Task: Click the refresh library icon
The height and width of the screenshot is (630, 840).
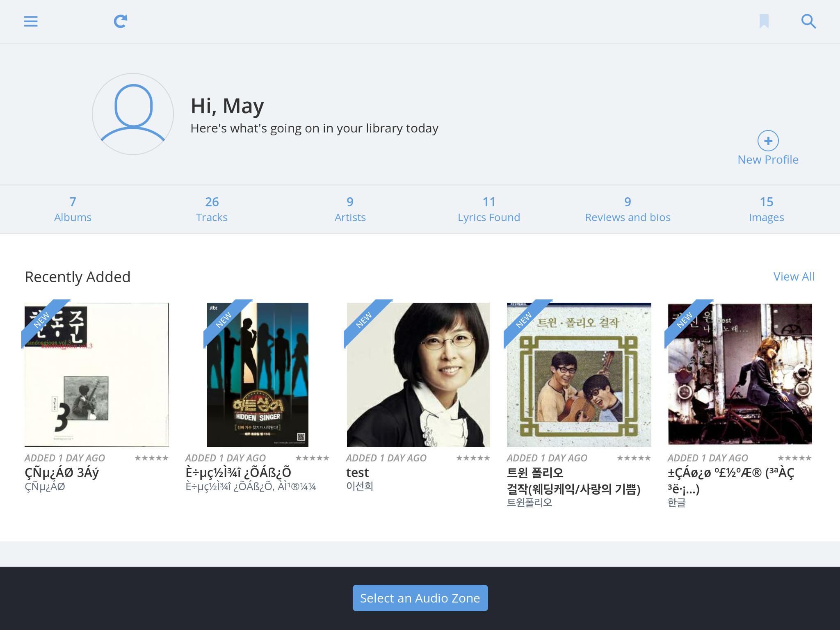Action: point(121,21)
